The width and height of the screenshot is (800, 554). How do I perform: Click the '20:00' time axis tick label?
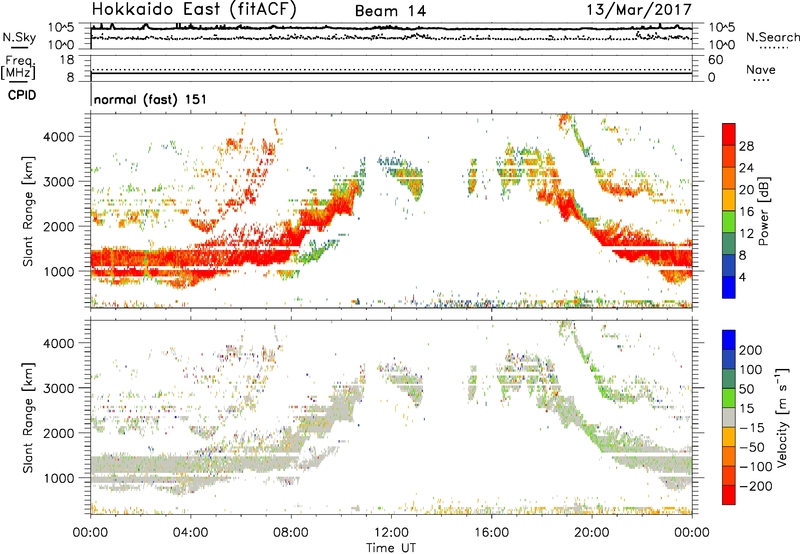coord(592,533)
